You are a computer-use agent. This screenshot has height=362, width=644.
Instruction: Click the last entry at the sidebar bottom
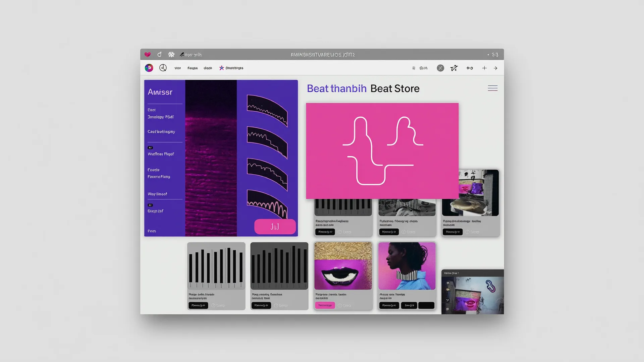click(152, 231)
